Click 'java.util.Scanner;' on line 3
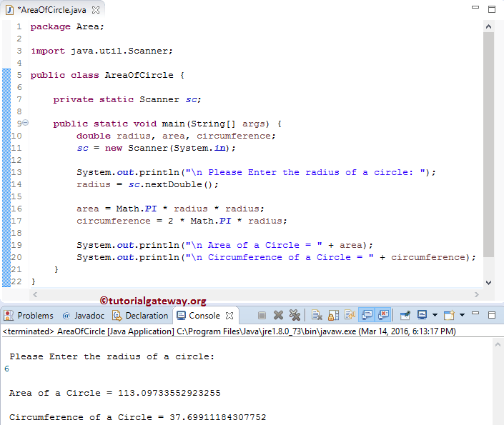The height and width of the screenshot is (425, 504). pyautogui.click(x=122, y=51)
